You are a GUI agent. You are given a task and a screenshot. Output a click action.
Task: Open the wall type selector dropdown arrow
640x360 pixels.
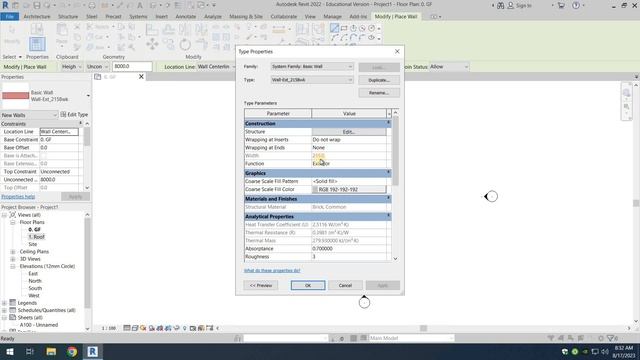pos(88,96)
